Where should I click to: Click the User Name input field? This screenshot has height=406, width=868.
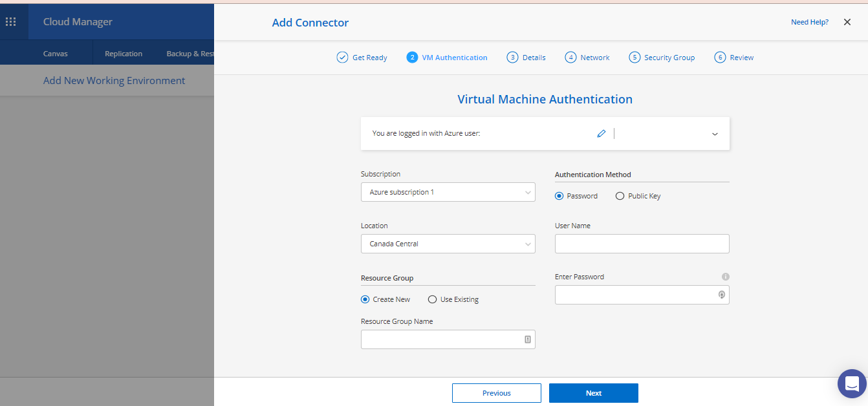[x=642, y=244]
